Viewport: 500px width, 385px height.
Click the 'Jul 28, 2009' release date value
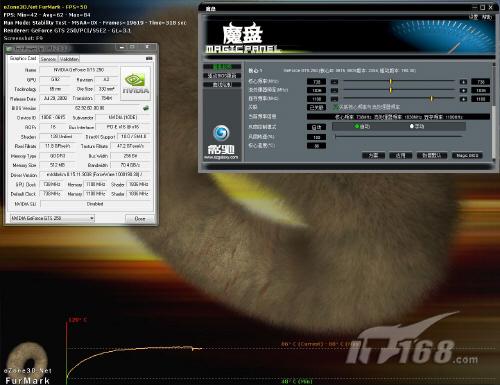tap(55, 98)
